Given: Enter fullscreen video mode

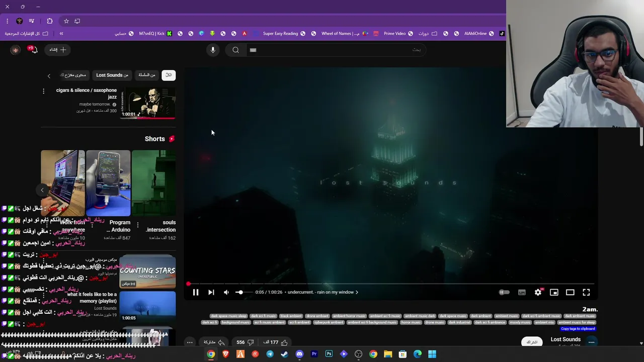Looking at the screenshot, I should pos(586,292).
